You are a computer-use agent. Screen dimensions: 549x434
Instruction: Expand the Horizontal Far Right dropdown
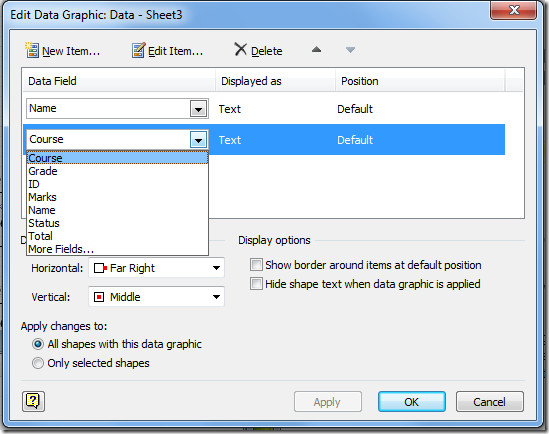tap(216, 268)
